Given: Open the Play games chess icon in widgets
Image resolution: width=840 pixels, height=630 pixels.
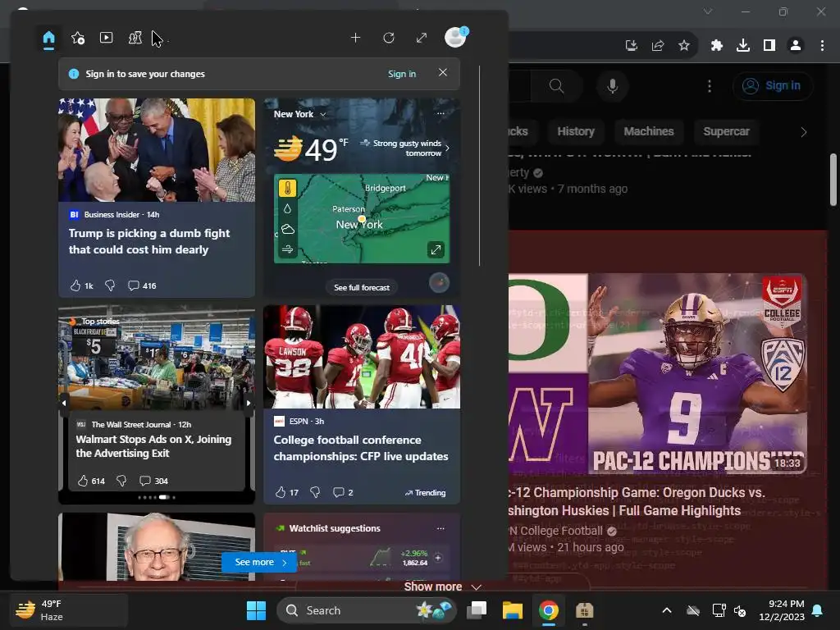Looking at the screenshot, I should [x=135, y=38].
